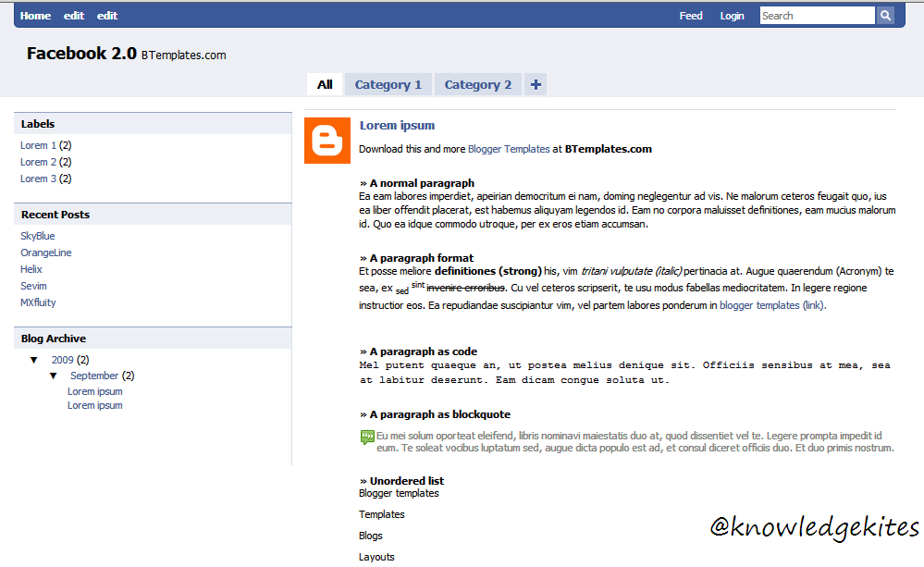
Task: Click the 'Unordered list' heading
Action: pos(402,482)
